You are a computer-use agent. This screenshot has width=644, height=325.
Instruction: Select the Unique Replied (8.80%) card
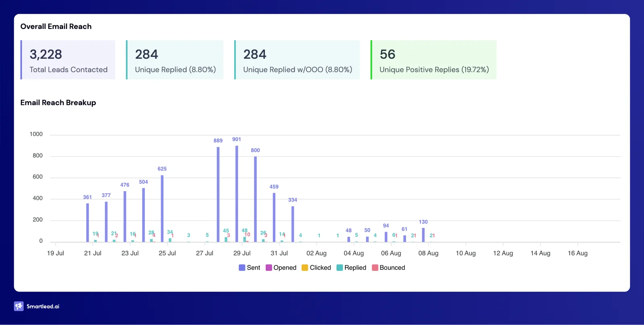[x=175, y=60]
